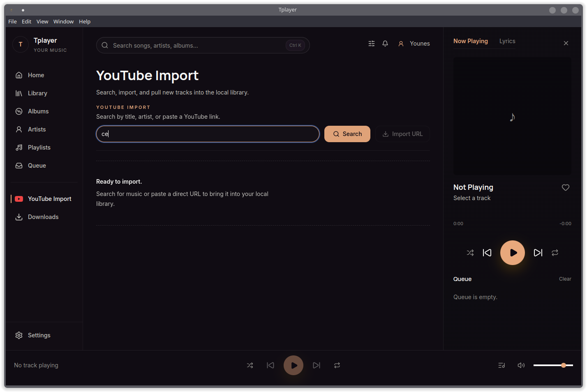The width and height of the screenshot is (587, 392).
Task: Click the 'No track playing' text
Action: pos(36,365)
